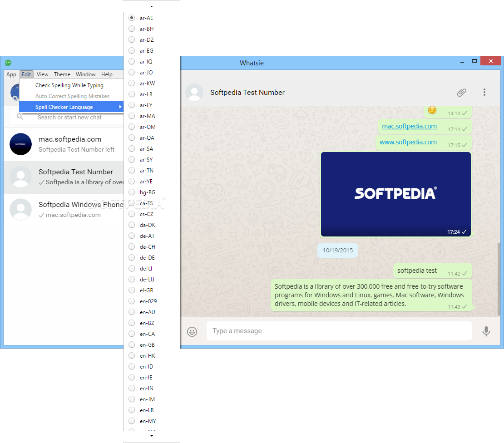Open the Window menu

85,74
